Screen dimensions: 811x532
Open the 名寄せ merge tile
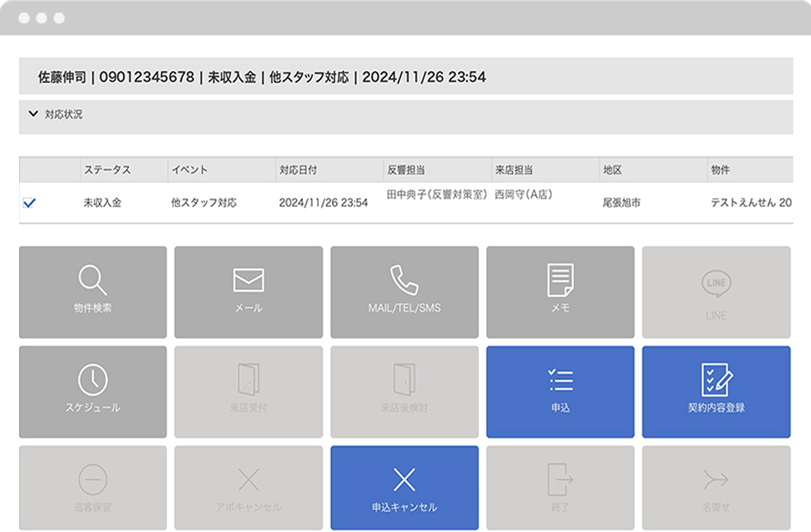click(716, 488)
